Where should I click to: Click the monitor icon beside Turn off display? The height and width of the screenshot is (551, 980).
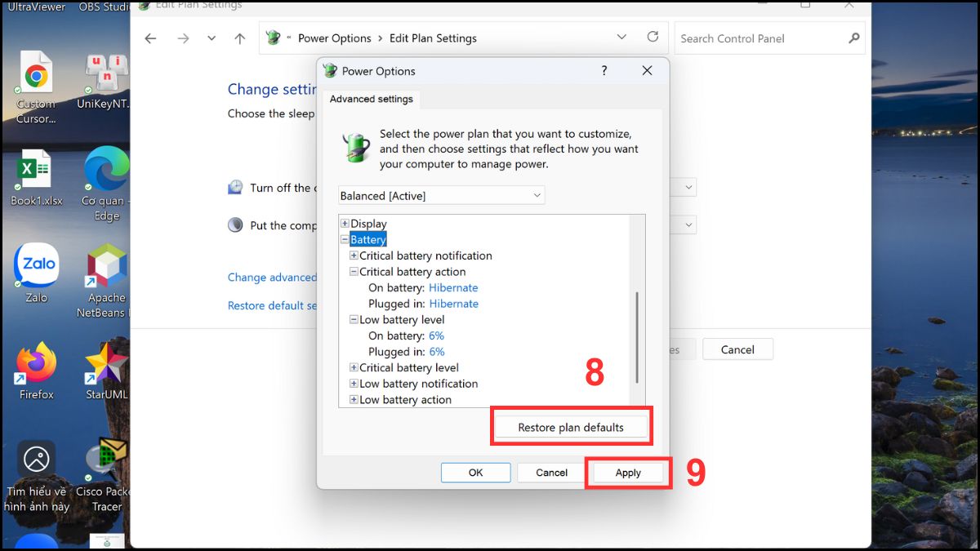[235, 187]
